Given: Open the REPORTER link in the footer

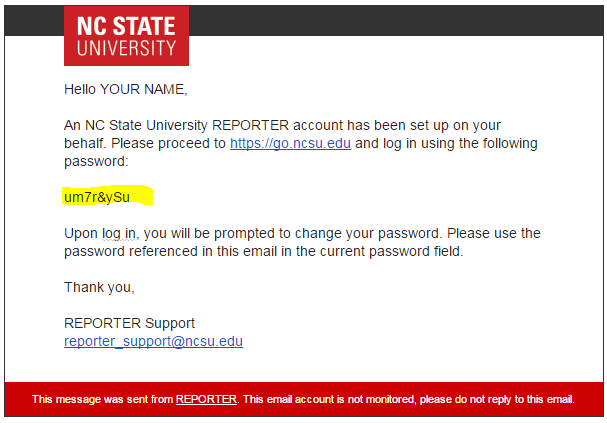Looking at the screenshot, I should tap(206, 399).
